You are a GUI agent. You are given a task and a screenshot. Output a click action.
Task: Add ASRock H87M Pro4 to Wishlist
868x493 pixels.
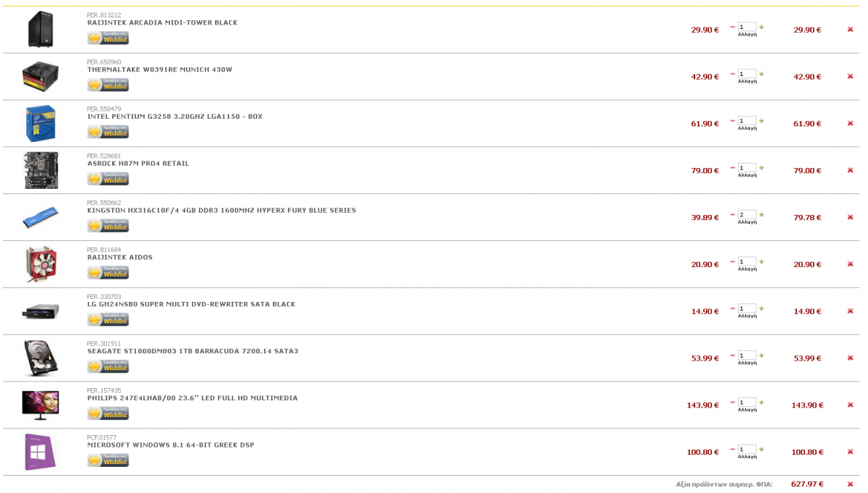tap(108, 179)
